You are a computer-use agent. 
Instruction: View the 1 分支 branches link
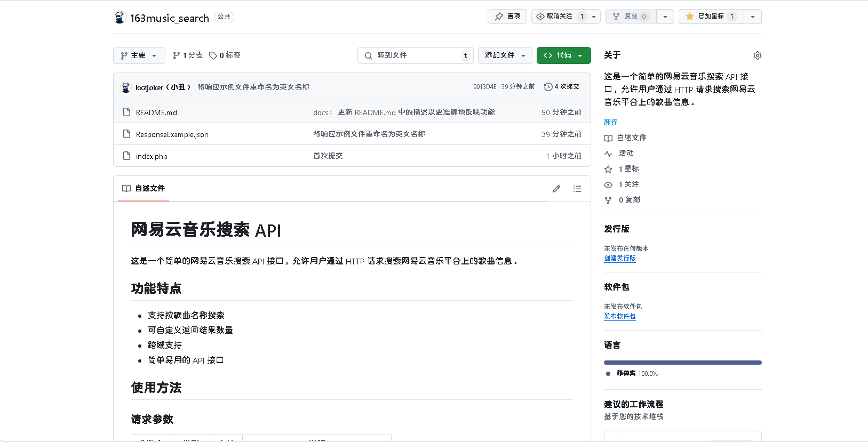coord(188,55)
